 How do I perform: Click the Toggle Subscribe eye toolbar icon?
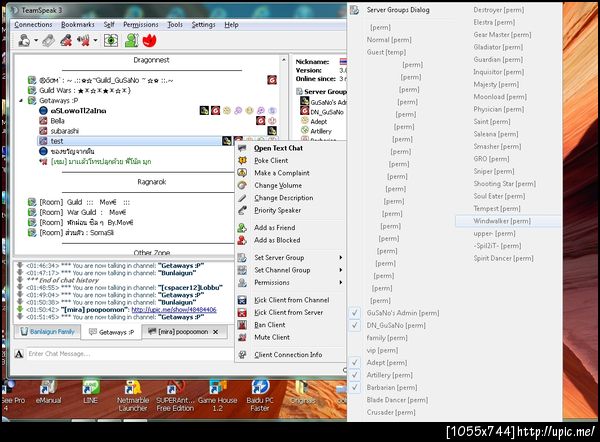point(111,40)
